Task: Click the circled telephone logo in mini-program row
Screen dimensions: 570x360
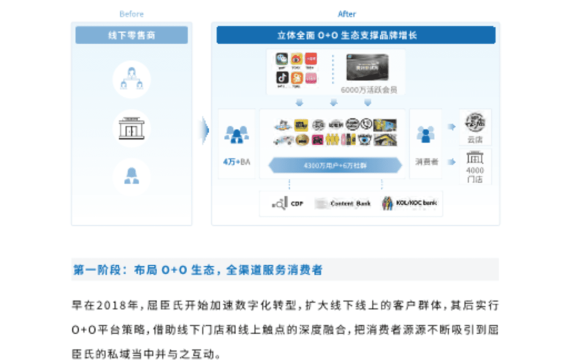Action: click(366, 125)
